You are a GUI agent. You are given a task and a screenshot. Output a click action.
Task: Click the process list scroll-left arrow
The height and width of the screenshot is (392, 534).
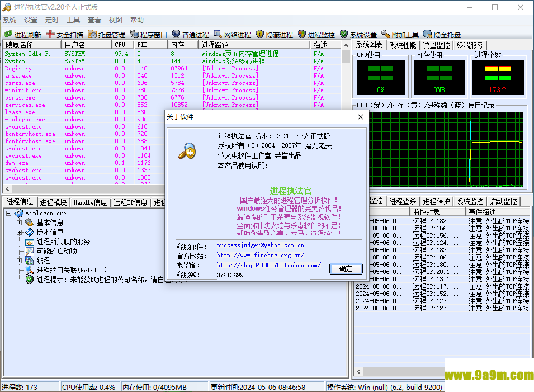(7, 188)
